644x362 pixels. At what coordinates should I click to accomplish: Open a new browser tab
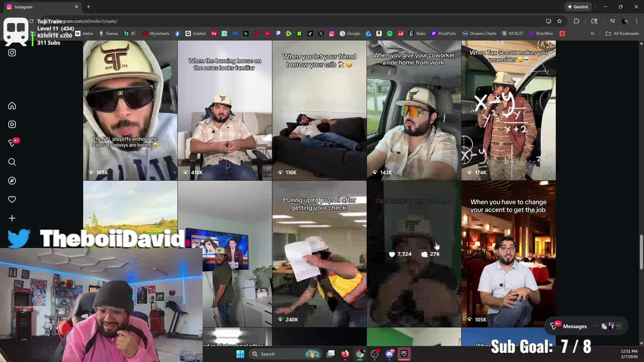[89, 7]
